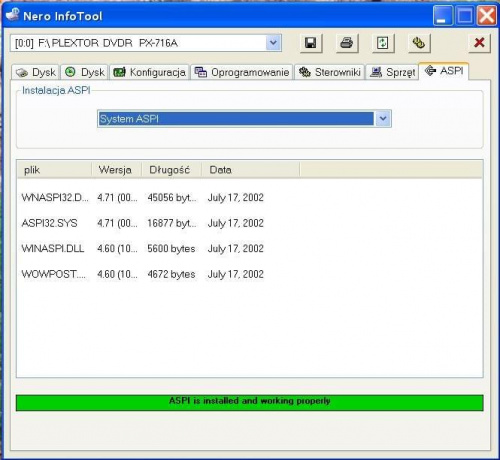The width and height of the screenshot is (500, 460).
Task: Click the Print toolbar icon
Action: pos(347,43)
